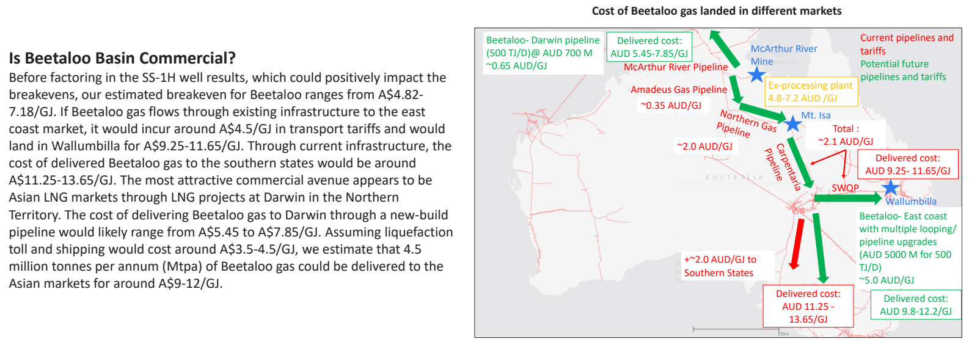Click the "Amadeus Gas Pipeline" label
The height and width of the screenshot is (344, 980).
pos(678,90)
